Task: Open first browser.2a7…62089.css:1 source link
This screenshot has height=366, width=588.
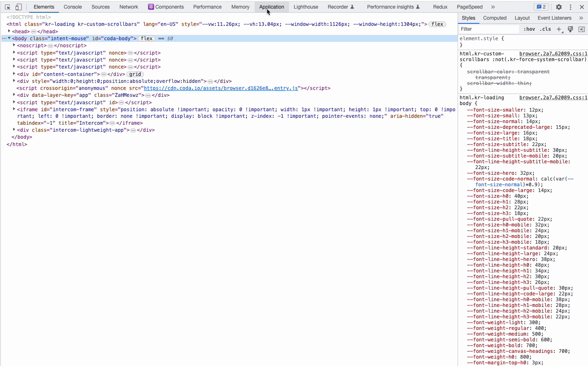Action: (x=553, y=54)
